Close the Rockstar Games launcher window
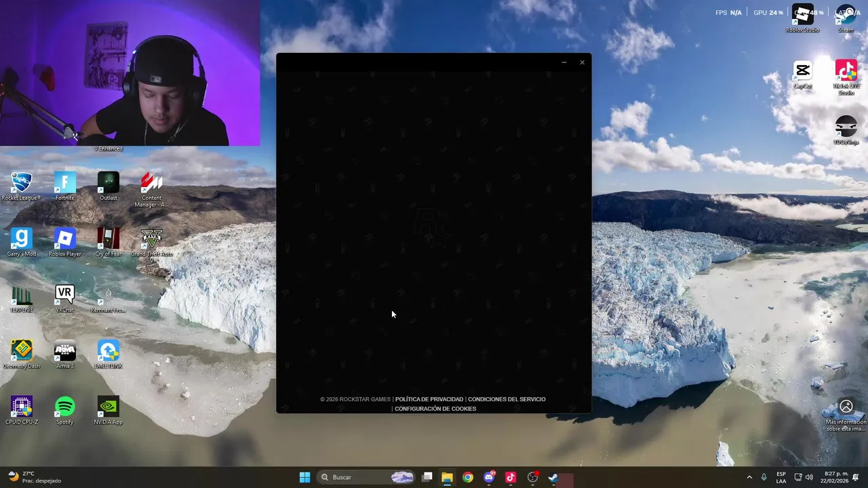The height and width of the screenshot is (488, 868). (x=582, y=62)
